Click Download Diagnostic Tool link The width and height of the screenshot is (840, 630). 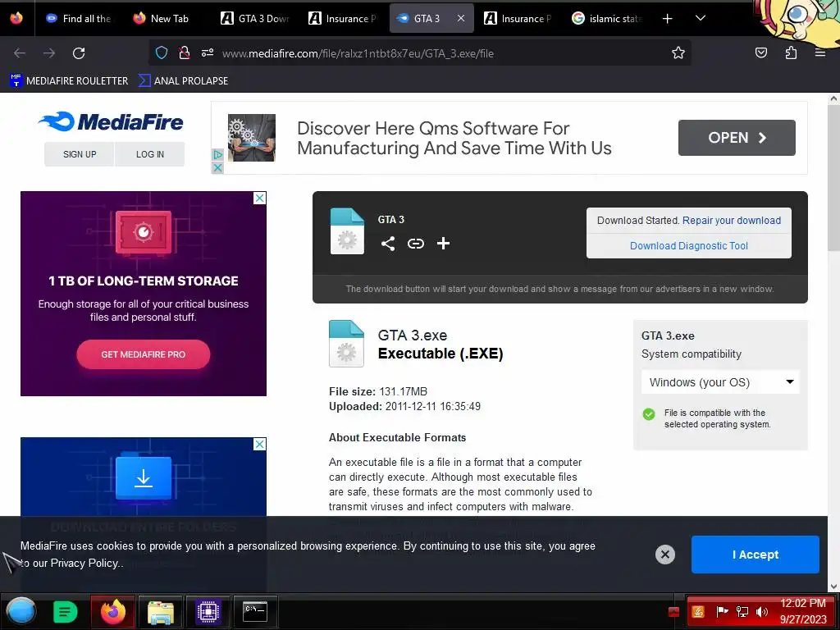click(688, 246)
